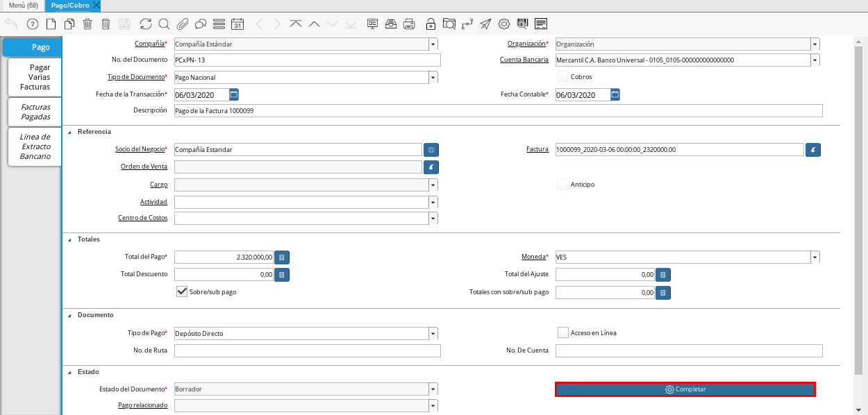This screenshot has height=415, width=868.
Task: Click the Socio del Negocio field label link
Action: coord(140,150)
